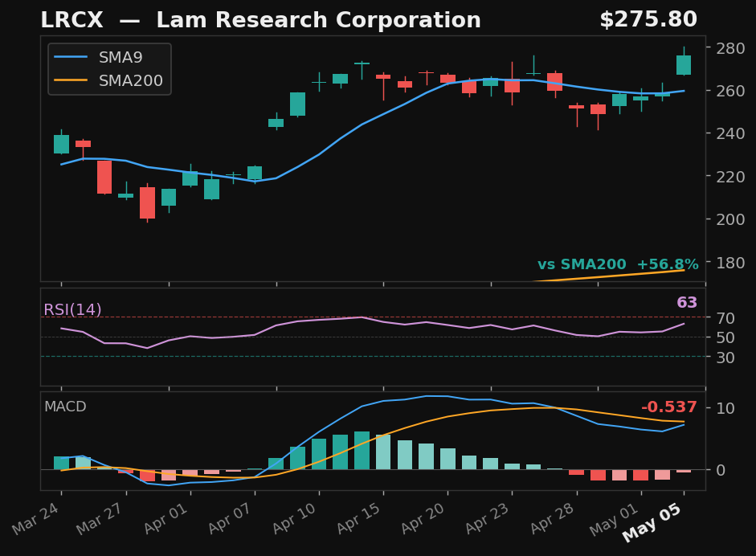Click the Apr 23 date label
Screen dimensions: 756x556
(488, 518)
